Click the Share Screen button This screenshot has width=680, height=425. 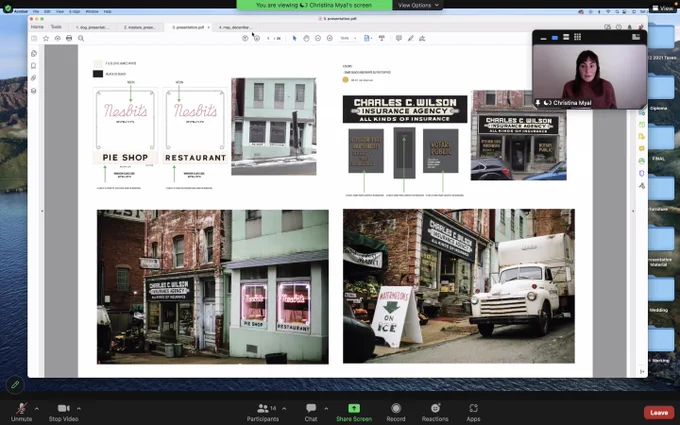(354, 412)
